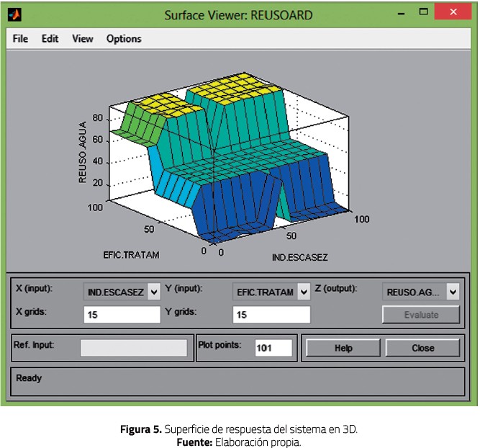The width and height of the screenshot is (480, 448).
Task: Open the View menu
Action: point(82,39)
